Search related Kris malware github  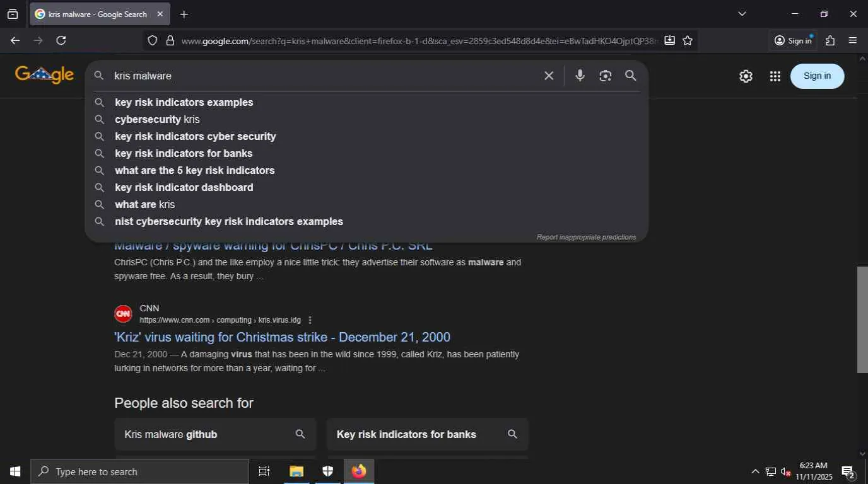(x=215, y=434)
